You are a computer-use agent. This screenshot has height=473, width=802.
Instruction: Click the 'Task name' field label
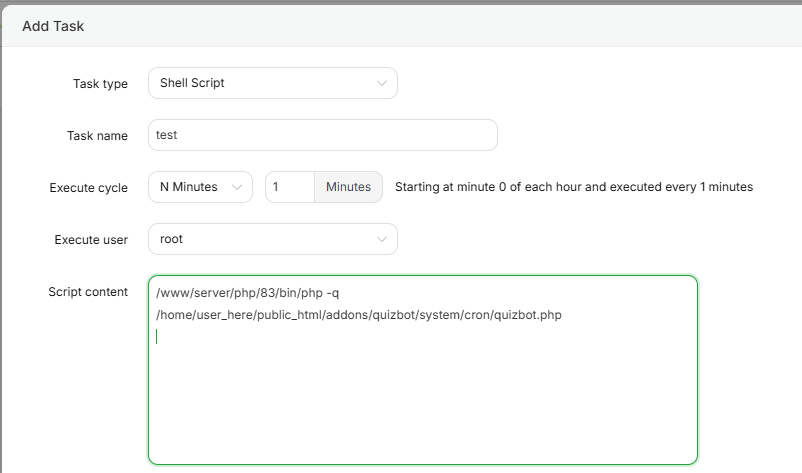point(97,136)
